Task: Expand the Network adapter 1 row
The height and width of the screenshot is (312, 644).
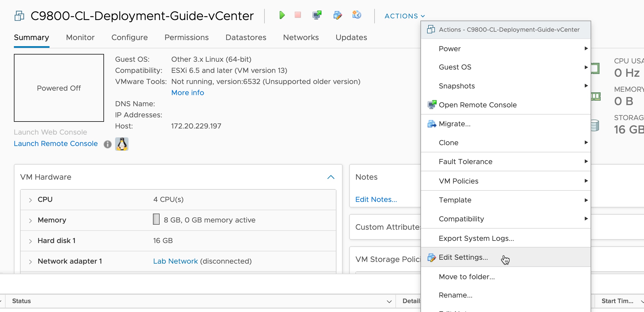Action: [30, 262]
